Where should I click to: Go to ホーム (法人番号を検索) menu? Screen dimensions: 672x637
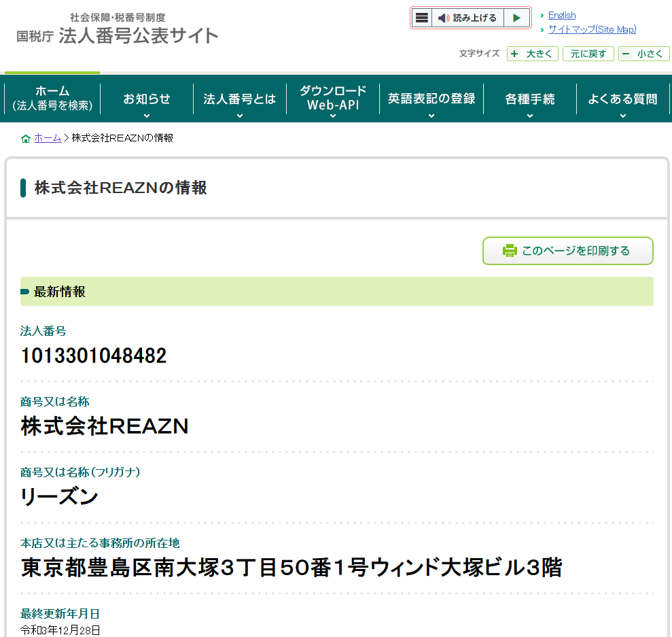(52, 98)
